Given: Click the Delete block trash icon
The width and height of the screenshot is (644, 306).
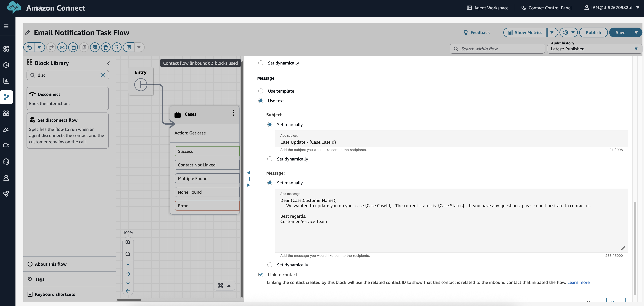Looking at the screenshot, I should click(x=106, y=47).
